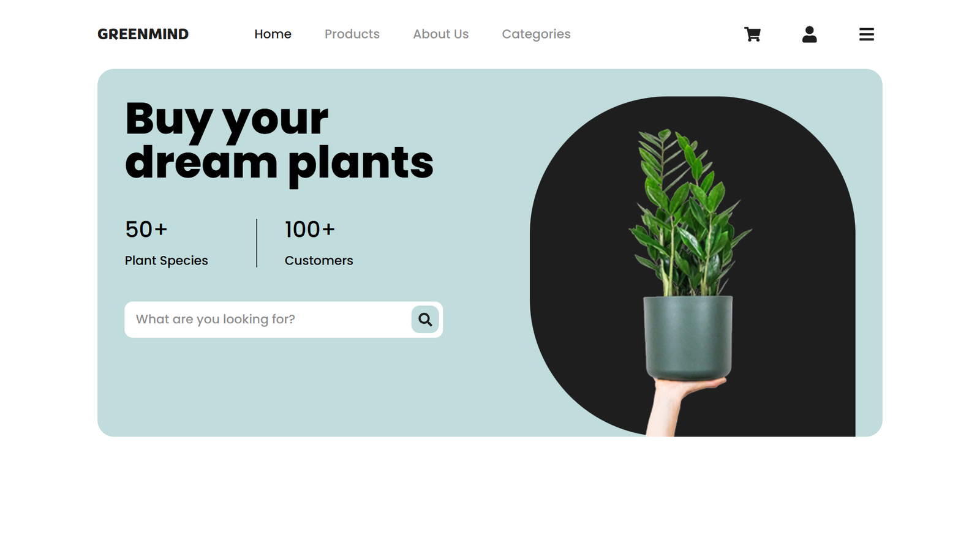Focus the 'What are you looking for?' field

pyautogui.click(x=268, y=320)
